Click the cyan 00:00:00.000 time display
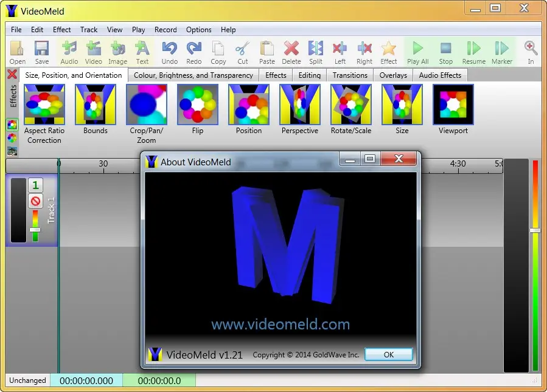547x392 pixels. pyautogui.click(x=86, y=380)
